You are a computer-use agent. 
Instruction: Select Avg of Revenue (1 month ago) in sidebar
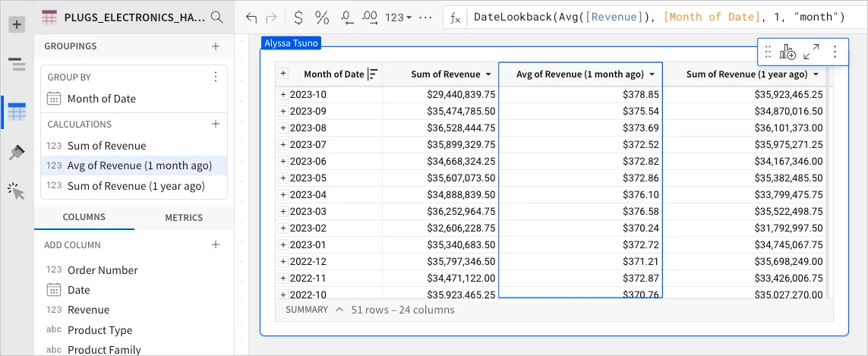134,165
